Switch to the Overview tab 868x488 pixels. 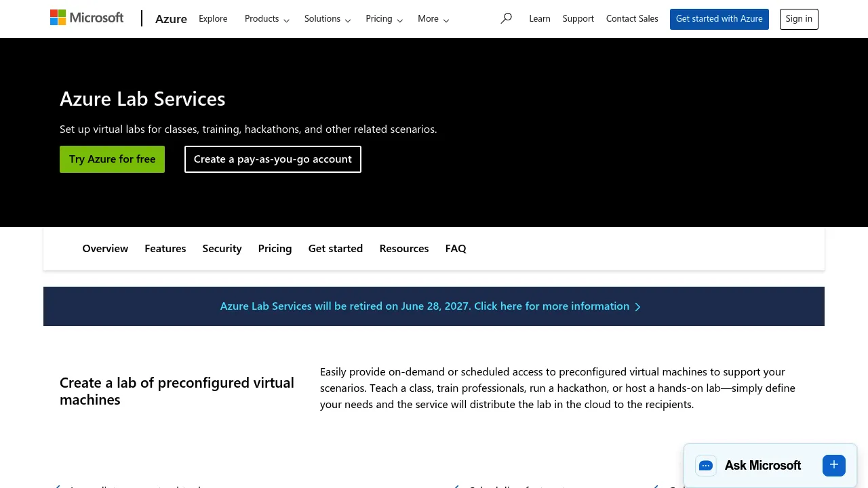[105, 249]
